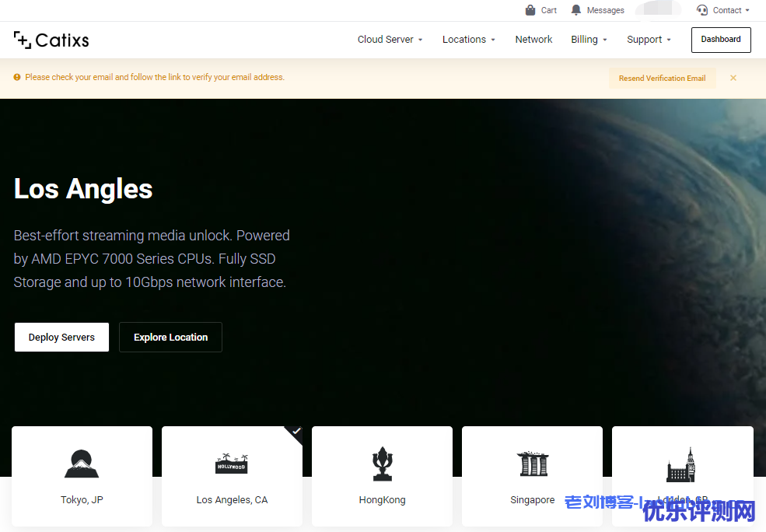Click the Tokyo Mount Fuji icon

(82, 464)
